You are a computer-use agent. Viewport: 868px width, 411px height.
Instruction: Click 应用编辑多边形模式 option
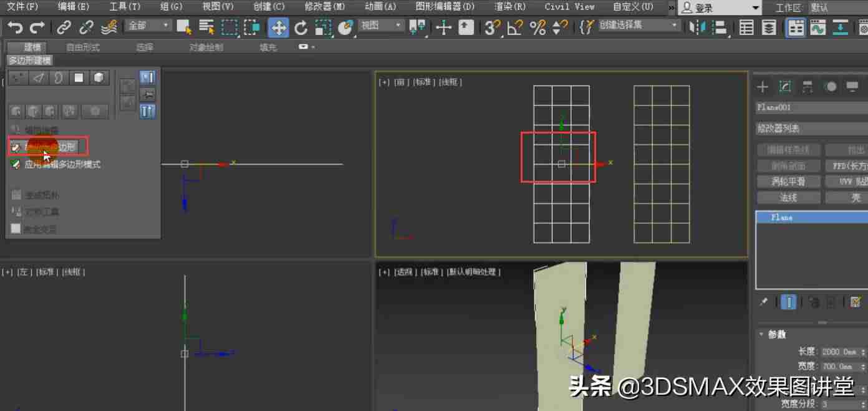click(56, 165)
